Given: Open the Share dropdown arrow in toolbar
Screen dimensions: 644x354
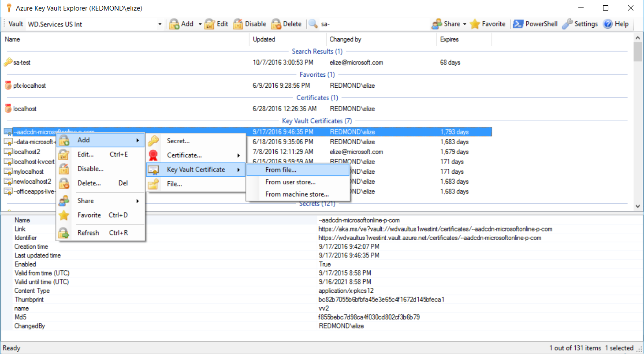Looking at the screenshot, I should (x=465, y=24).
